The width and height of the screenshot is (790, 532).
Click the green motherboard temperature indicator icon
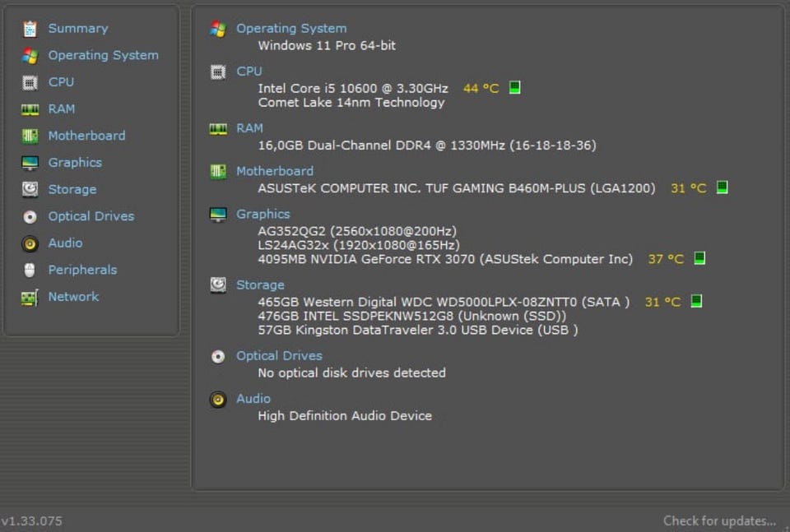coord(722,187)
